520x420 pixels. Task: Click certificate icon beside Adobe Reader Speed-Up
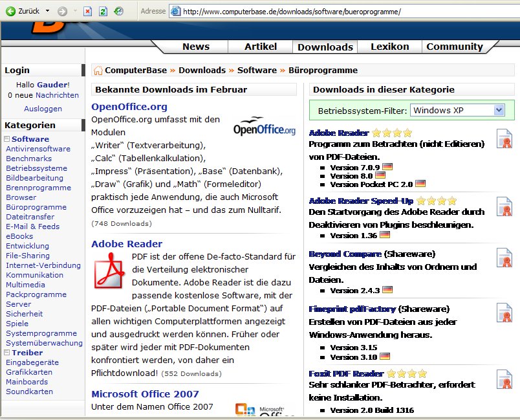(504, 206)
